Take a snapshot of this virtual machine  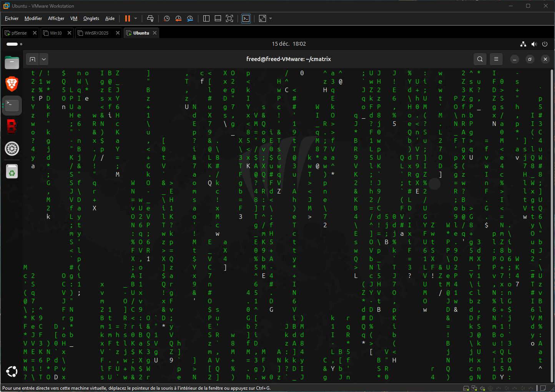[x=166, y=18]
